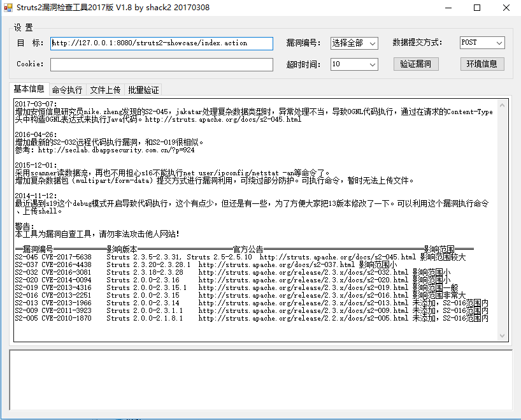The height and width of the screenshot is (420, 521).
Task: Click version text Struts 2.3.20-2.3.28.1
Action: pos(148,264)
